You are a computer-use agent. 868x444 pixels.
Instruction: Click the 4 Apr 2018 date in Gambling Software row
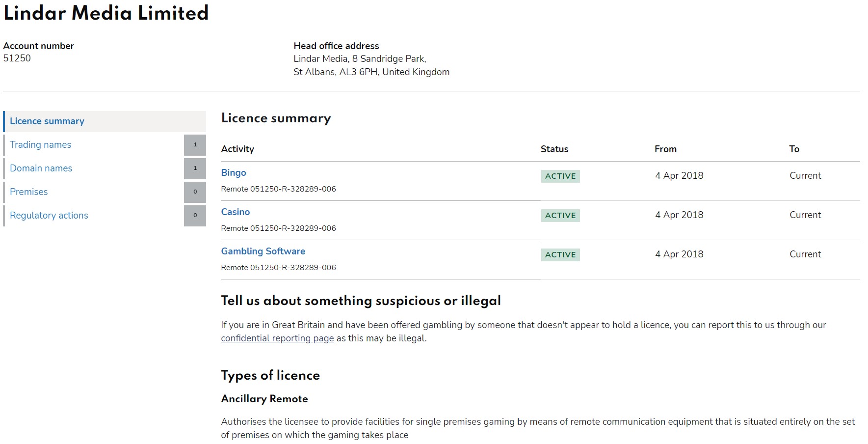click(679, 254)
